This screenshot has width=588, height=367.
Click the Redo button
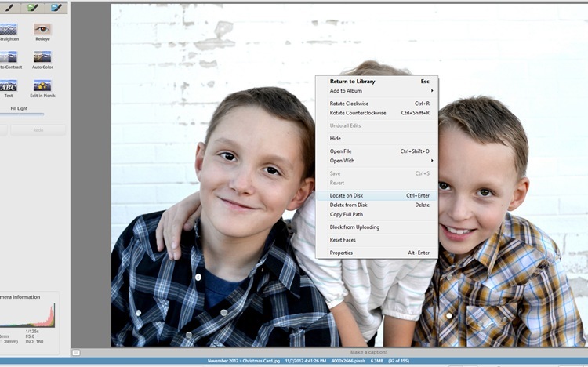coord(38,130)
